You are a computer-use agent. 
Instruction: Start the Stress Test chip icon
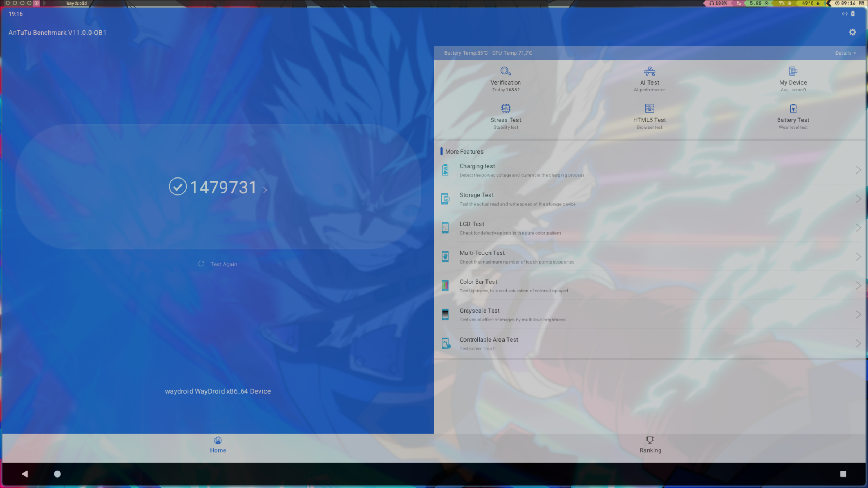point(506,108)
